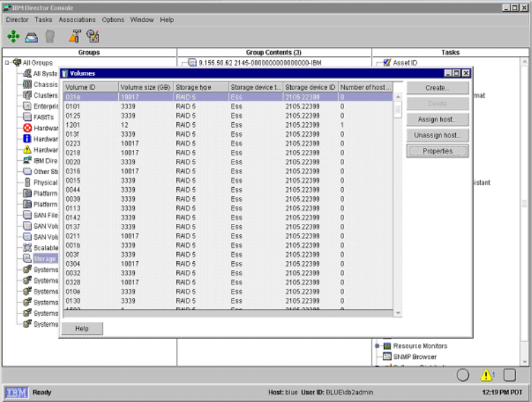The image size is (532, 402).
Task: Select volume row 0211
Action: 228,236
